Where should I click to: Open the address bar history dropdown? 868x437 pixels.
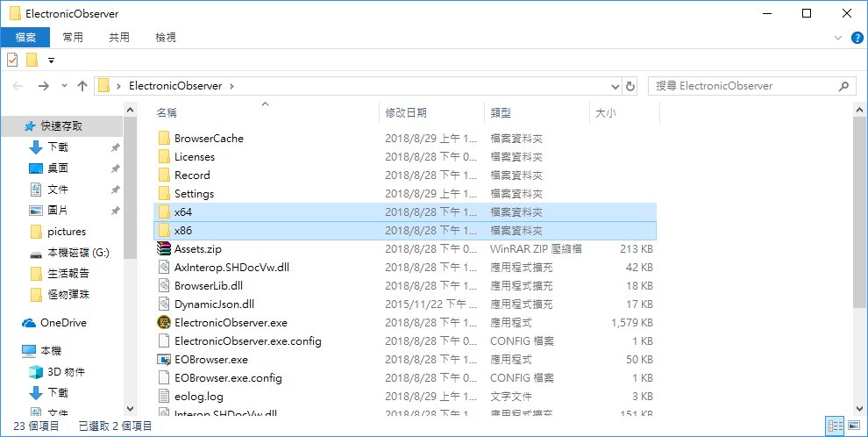pos(615,86)
